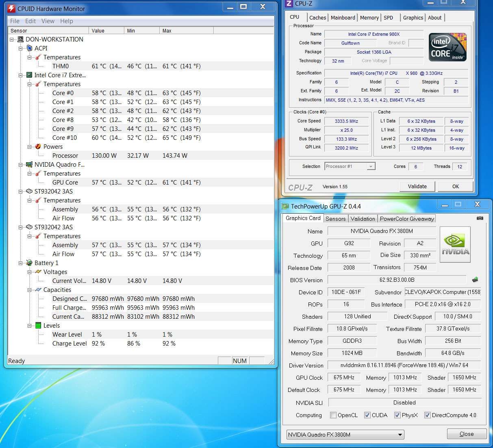Image resolution: width=493 pixels, height=448 pixels.
Task: Click the first ST932042 3AS hard drive icon
Action: pyautogui.click(x=29, y=191)
